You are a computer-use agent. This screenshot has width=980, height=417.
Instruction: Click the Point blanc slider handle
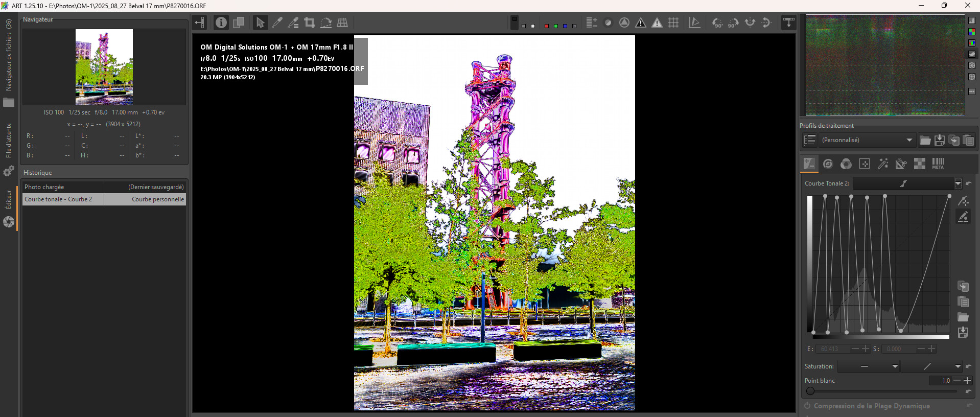pyautogui.click(x=810, y=391)
